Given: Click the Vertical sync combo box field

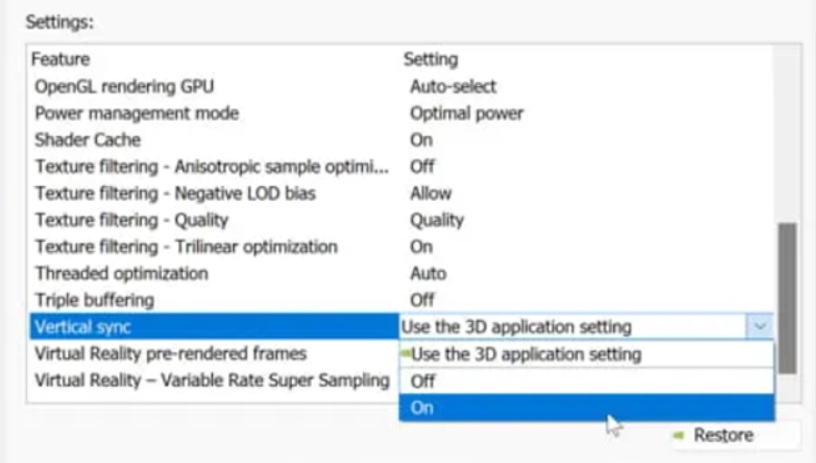Looking at the screenshot, I should 572,326.
